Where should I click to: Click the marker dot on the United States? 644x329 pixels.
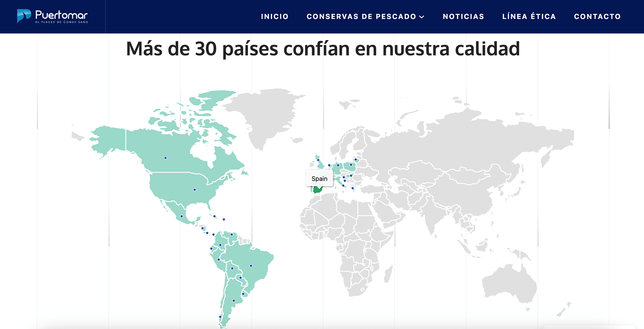pyautogui.click(x=194, y=189)
